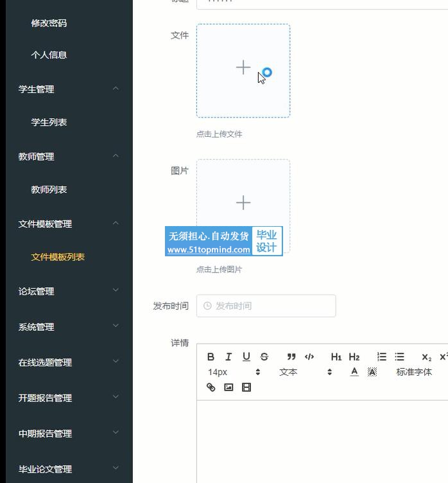448x483 pixels.
Task: Insert a blockquote using the quote icon
Action: coord(291,357)
